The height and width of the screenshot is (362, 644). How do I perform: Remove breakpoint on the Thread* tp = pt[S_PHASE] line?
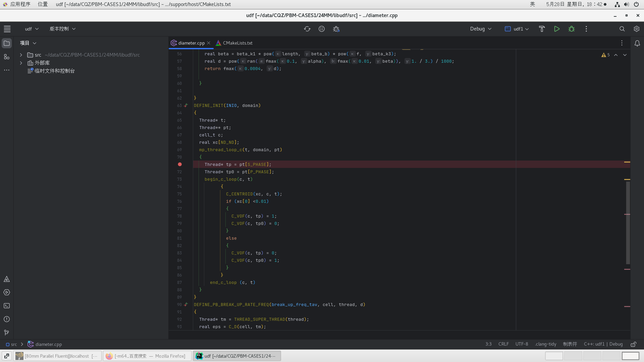click(180, 164)
